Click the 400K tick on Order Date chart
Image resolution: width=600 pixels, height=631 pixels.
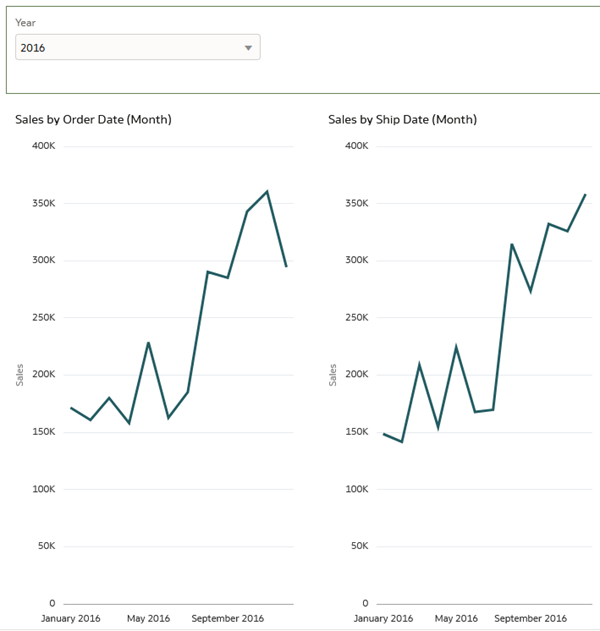(44, 146)
